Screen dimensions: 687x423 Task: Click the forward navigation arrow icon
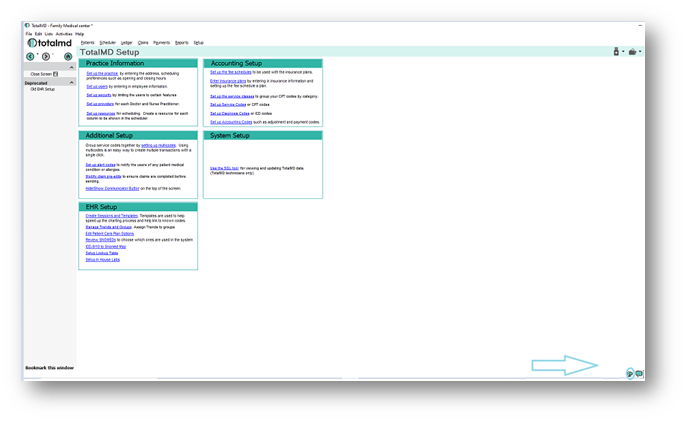point(46,57)
